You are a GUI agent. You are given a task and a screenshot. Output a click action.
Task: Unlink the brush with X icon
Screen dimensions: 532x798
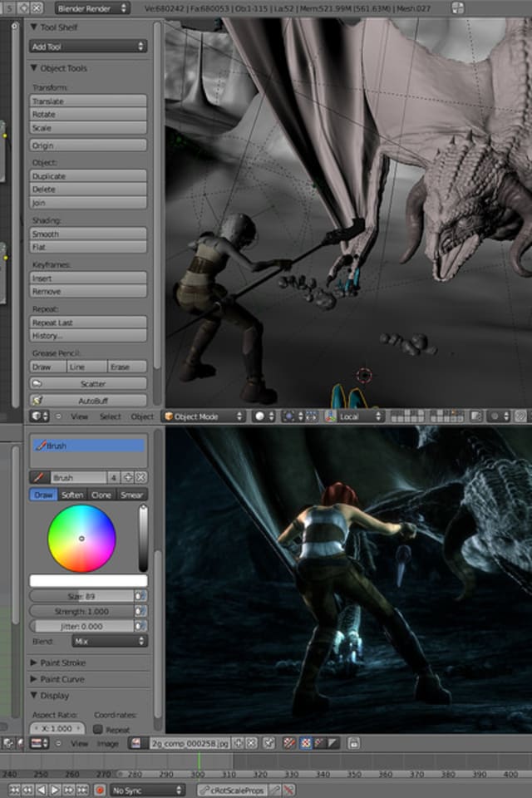[141, 477]
